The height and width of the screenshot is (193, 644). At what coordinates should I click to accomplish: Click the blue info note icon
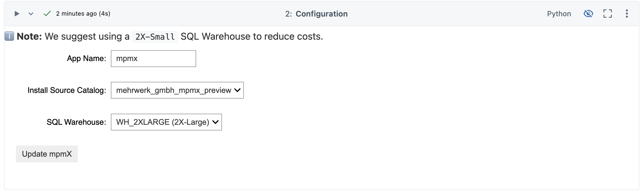pyautogui.click(x=9, y=36)
